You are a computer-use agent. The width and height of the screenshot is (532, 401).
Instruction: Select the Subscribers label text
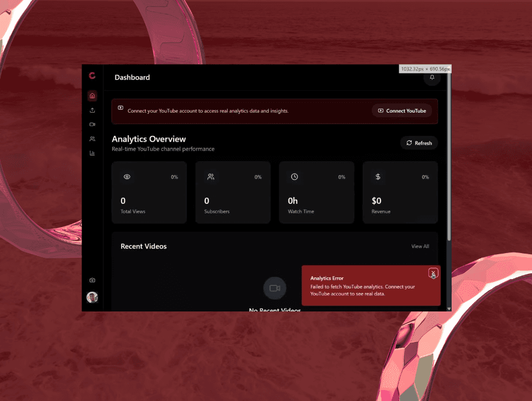coord(217,211)
